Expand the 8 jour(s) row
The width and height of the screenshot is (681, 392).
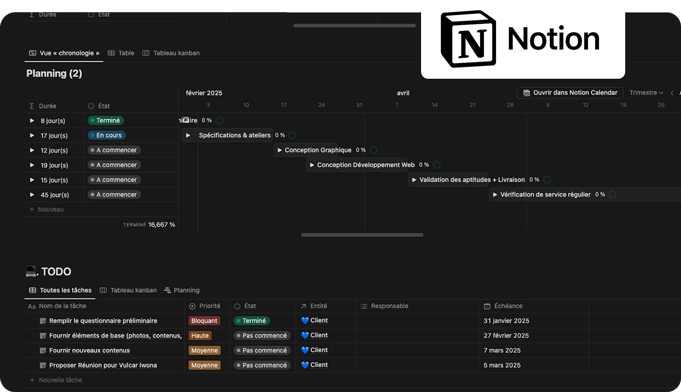32,120
